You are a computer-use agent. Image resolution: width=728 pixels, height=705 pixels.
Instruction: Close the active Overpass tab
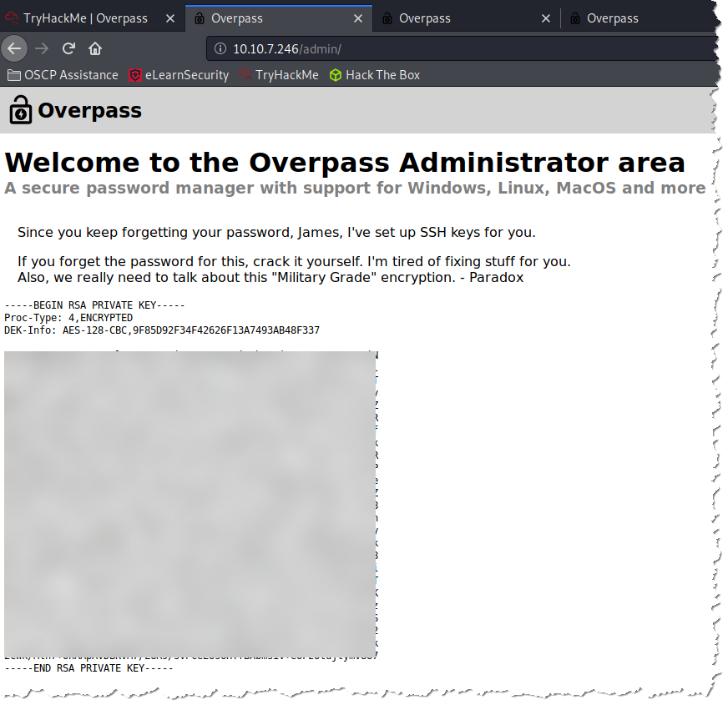tap(358, 18)
